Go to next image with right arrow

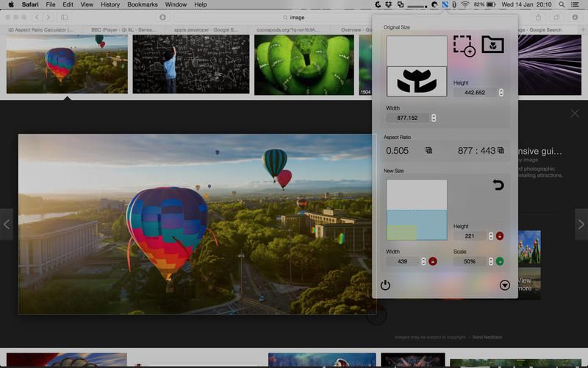pos(581,224)
